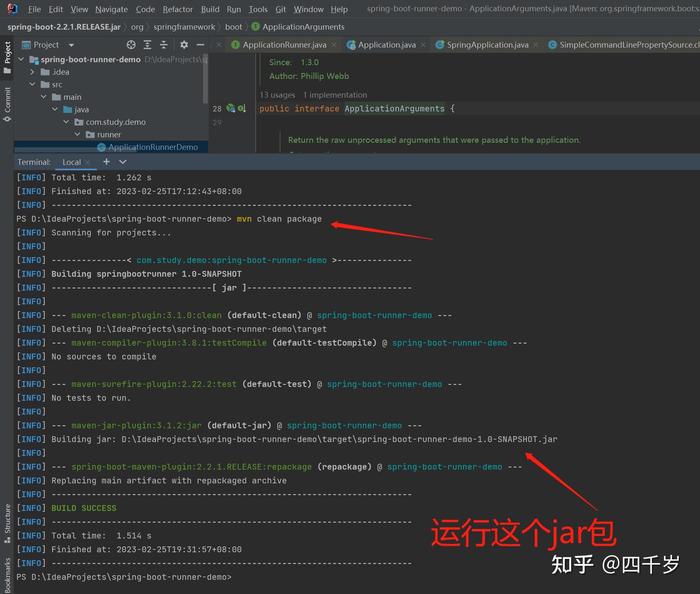Screen dimensions: 700x594
Task: Close the ApplicationRunner.java tab
Action: (334, 45)
